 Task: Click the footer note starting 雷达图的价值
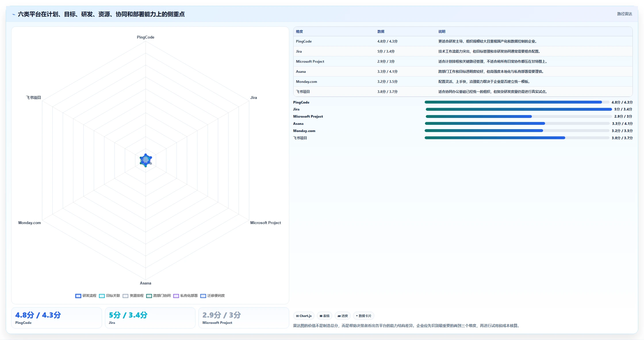tap(407, 326)
